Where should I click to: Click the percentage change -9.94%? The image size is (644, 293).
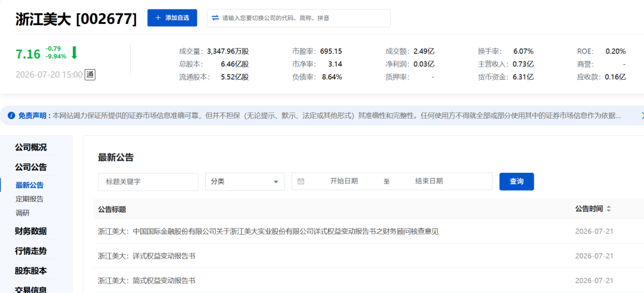pos(56,57)
